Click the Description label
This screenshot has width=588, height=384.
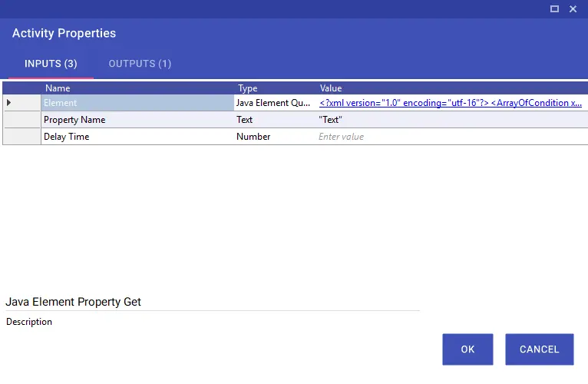(x=29, y=322)
